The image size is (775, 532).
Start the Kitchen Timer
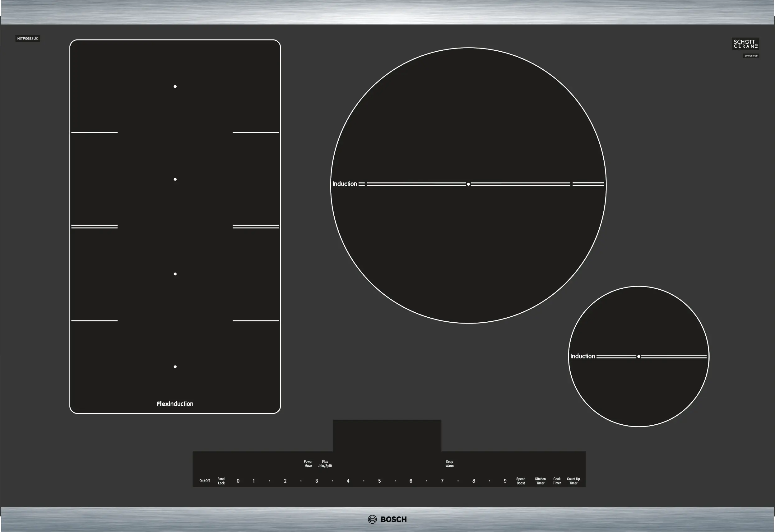tap(540, 481)
